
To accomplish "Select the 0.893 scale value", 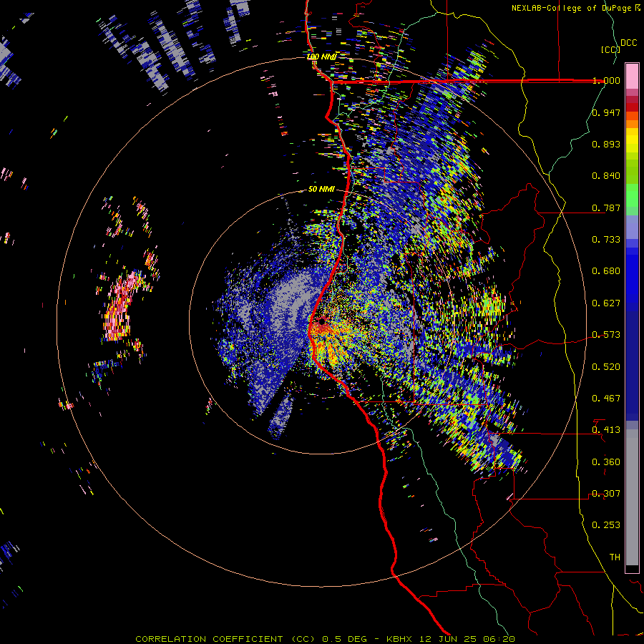I will pyautogui.click(x=606, y=144).
